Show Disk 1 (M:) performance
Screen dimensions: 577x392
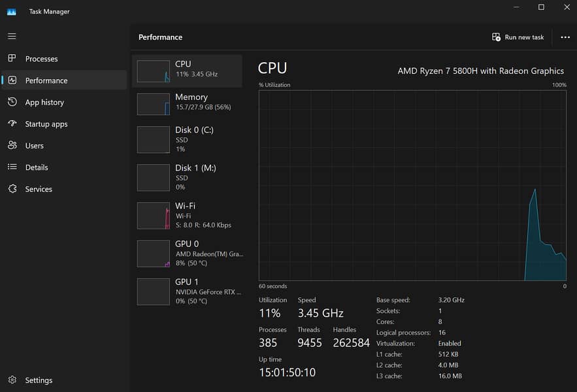[187, 177]
